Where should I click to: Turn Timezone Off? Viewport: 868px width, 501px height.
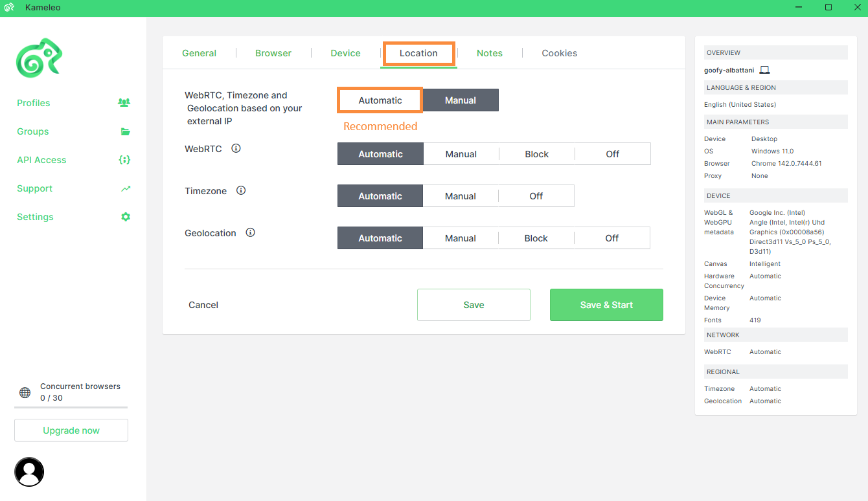pyautogui.click(x=536, y=196)
